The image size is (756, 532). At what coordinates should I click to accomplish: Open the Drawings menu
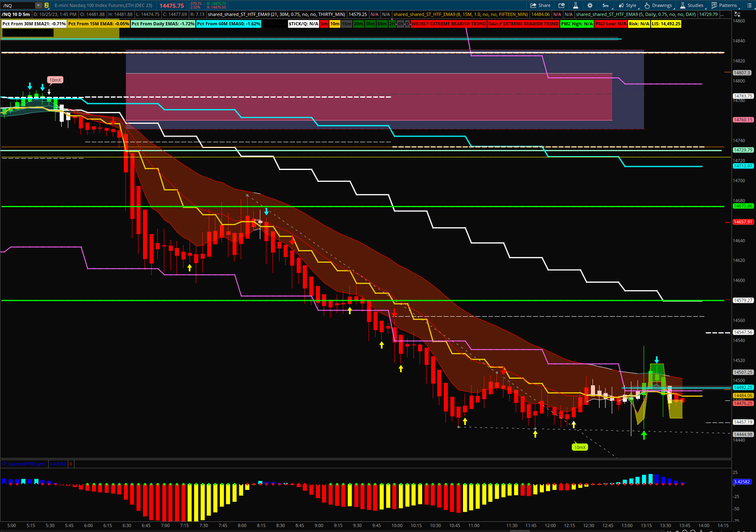[658, 5]
